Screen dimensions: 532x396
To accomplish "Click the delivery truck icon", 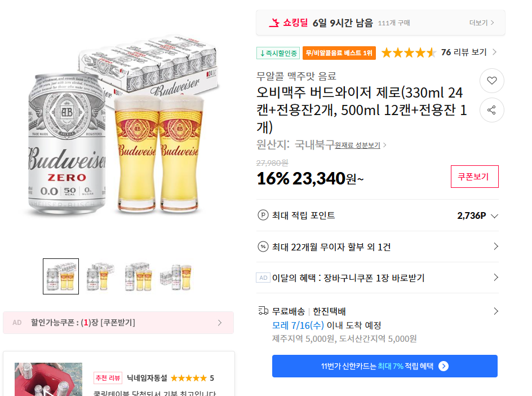I will [263, 311].
